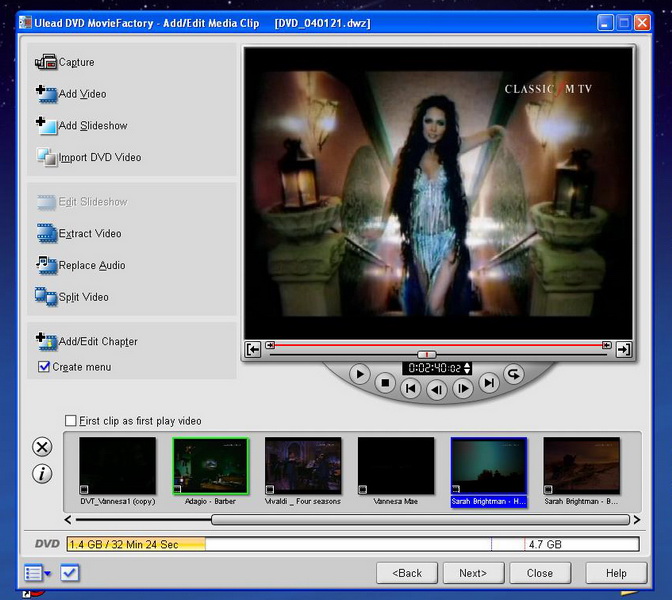The image size is (672, 600).
Task: Remove selected clip with X button
Action: (42, 447)
